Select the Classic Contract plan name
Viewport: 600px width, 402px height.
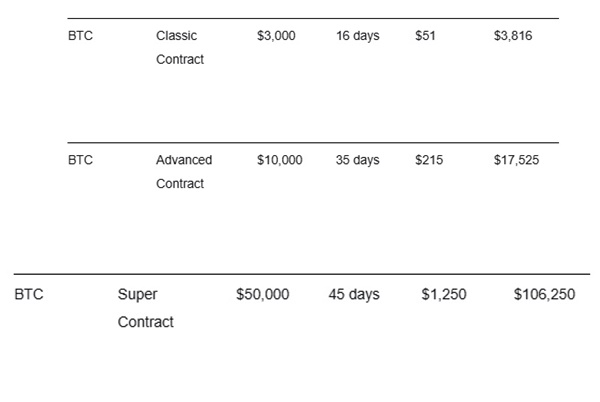[179, 47]
